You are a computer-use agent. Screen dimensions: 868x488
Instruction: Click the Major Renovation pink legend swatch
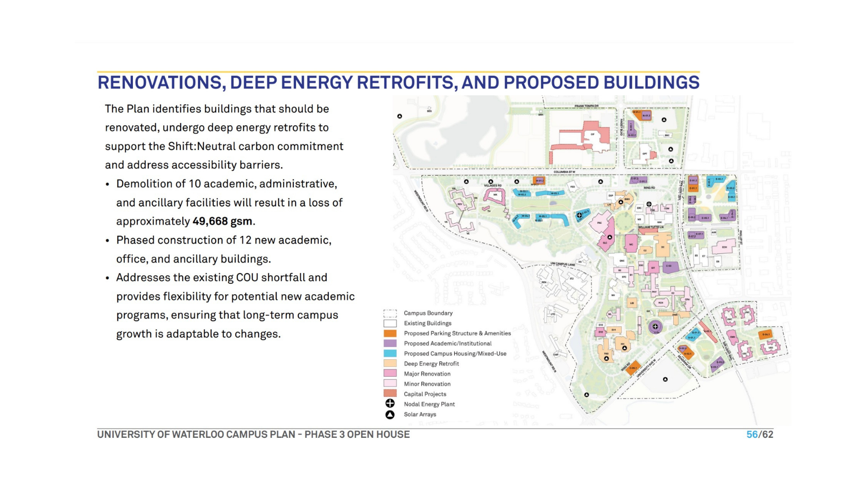tap(390, 373)
